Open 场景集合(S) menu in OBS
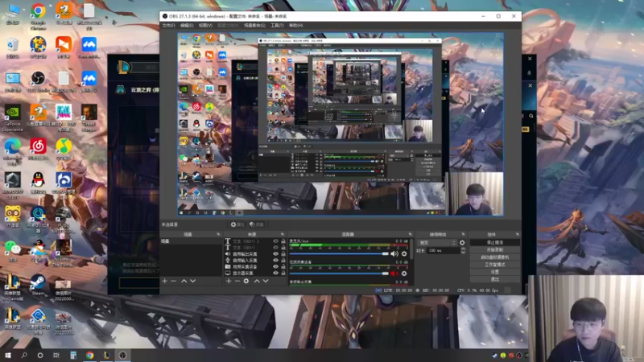Image resolution: width=644 pixels, height=362 pixels. [254, 26]
